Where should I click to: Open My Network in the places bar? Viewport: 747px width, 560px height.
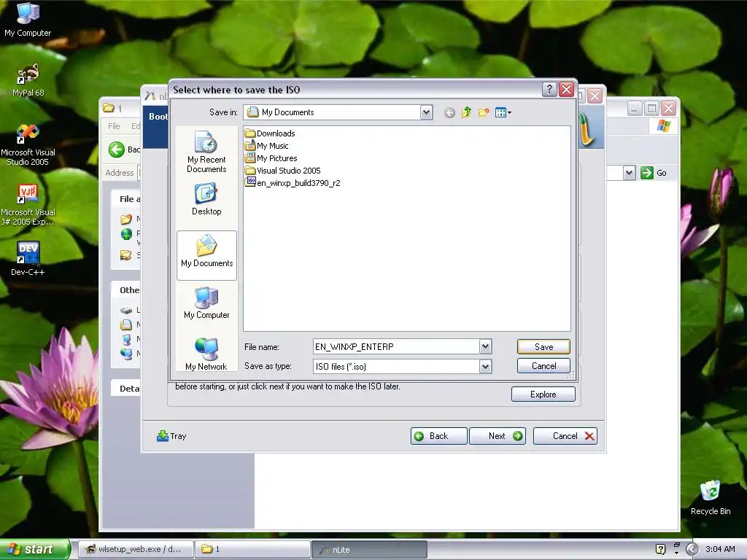click(x=206, y=354)
